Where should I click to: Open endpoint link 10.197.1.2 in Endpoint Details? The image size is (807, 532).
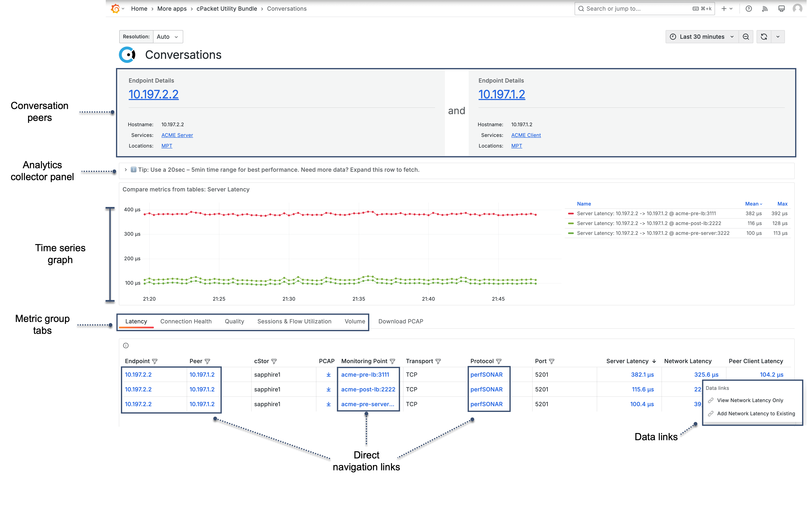pyautogui.click(x=502, y=94)
